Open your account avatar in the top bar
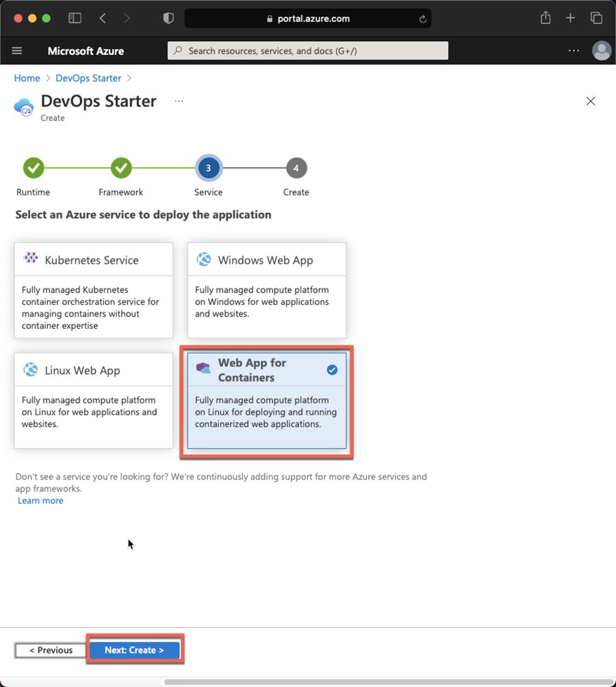The height and width of the screenshot is (687, 616). click(x=601, y=51)
